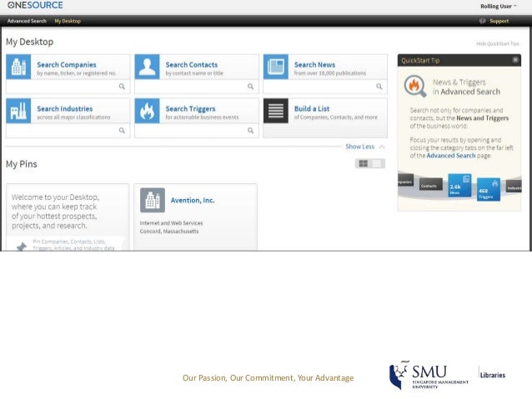Open the Advanced Search menu item
Screen dimensions: 532x399
pos(27,21)
